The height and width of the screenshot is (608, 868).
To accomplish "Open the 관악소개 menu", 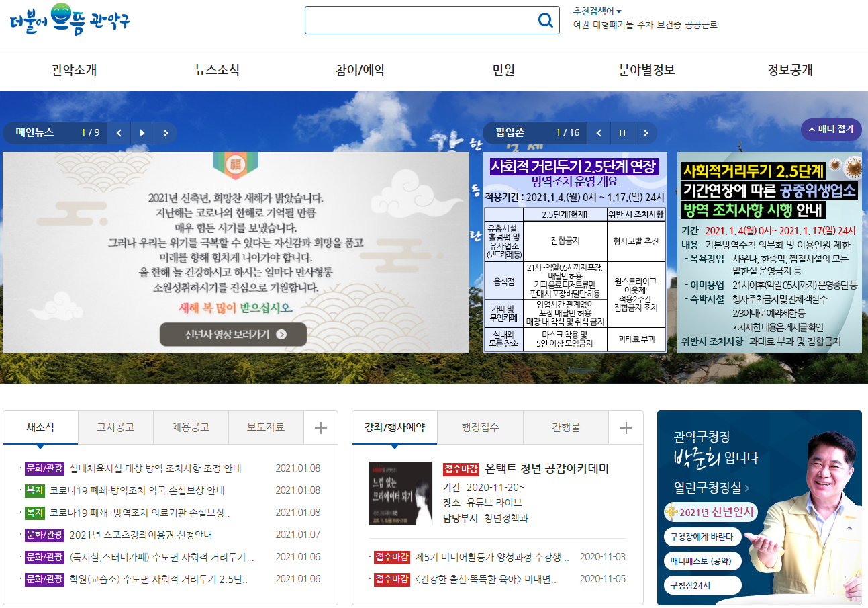I will click(x=74, y=70).
